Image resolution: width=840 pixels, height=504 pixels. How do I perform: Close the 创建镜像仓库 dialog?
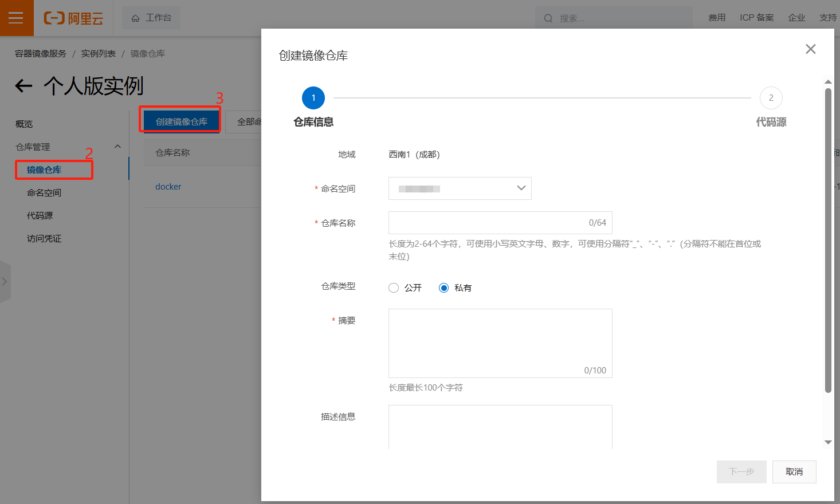coord(810,49)
